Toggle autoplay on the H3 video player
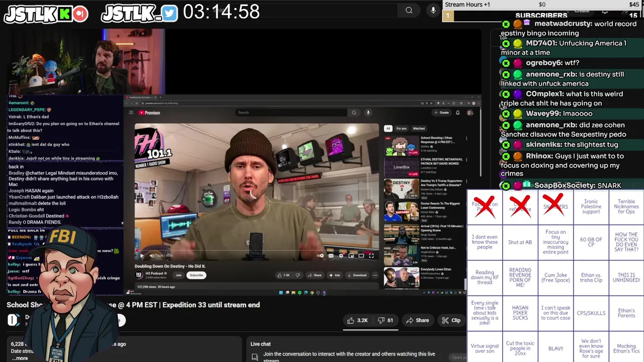 [321, 255]
